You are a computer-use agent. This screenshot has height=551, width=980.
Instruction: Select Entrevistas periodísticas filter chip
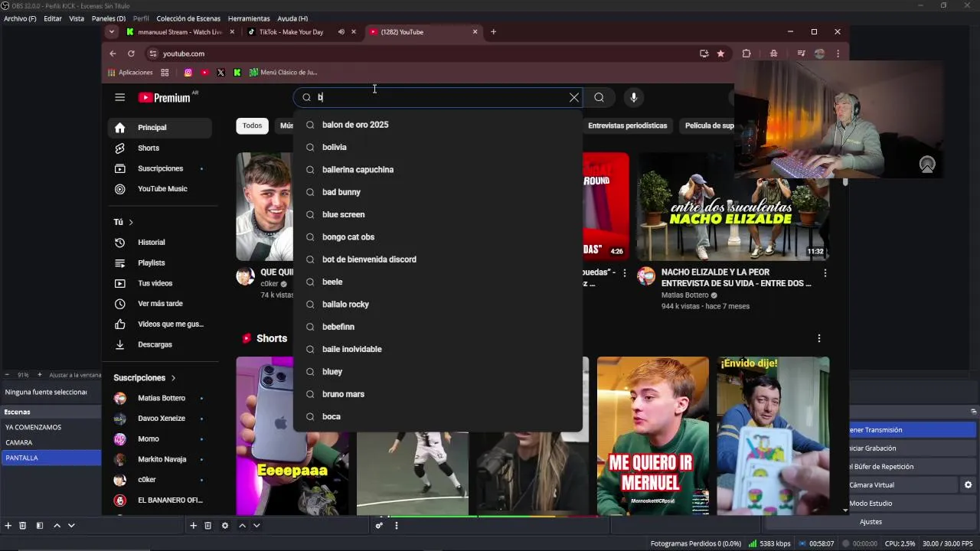[x=627, y=126]
